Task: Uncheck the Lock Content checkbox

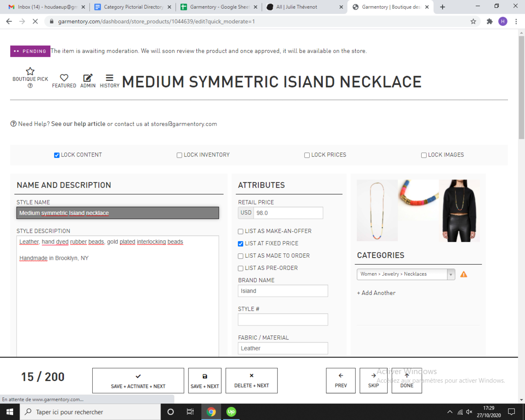Action: (x=57, y=155)
